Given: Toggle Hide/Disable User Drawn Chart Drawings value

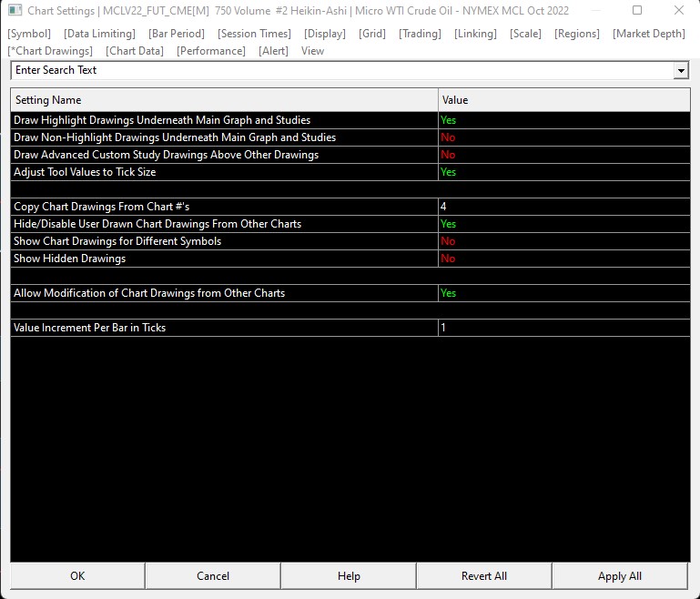Looking at the screenshot, I should tap(563, 224).
